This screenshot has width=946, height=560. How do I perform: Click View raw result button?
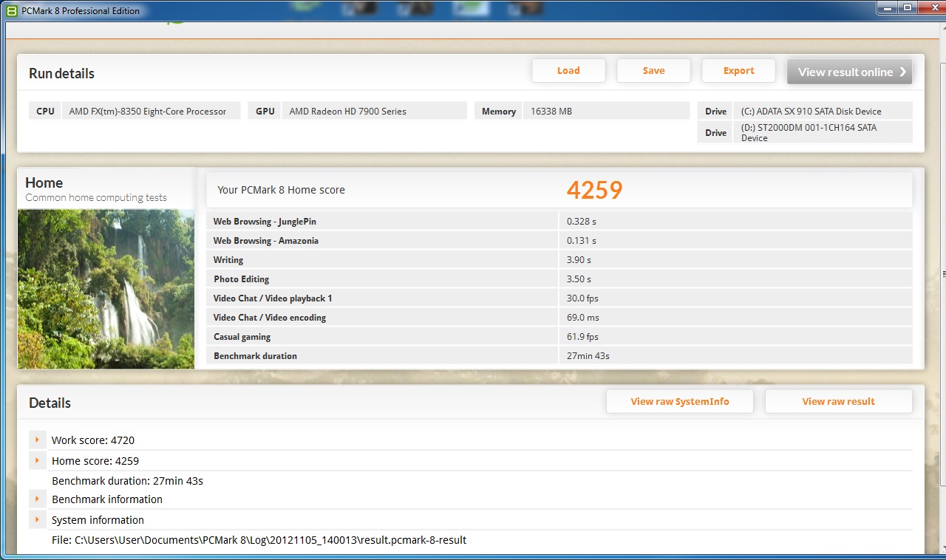pos(838,402)
